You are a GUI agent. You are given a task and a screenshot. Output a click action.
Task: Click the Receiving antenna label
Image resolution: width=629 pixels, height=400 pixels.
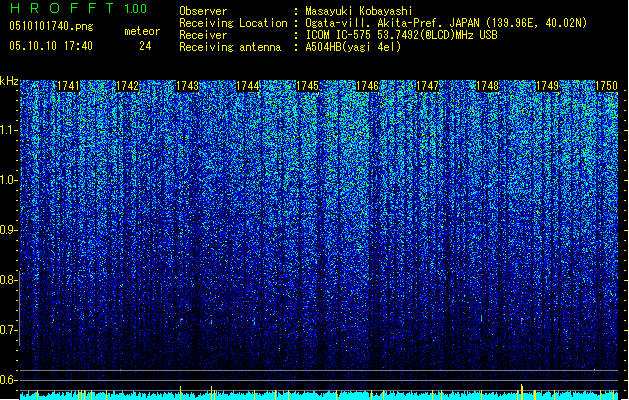(x=230, y=47)
